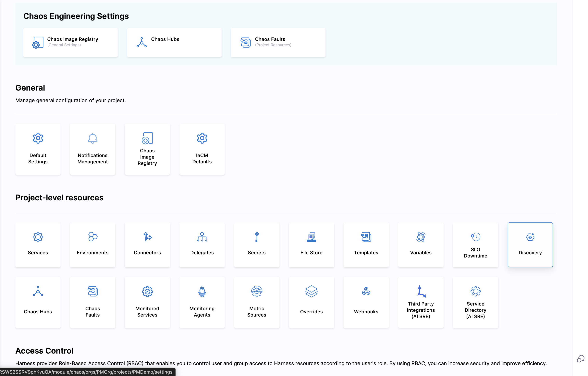Open the Webhooks tile
This screenshot has height=376, width=588.
point(366,302)
